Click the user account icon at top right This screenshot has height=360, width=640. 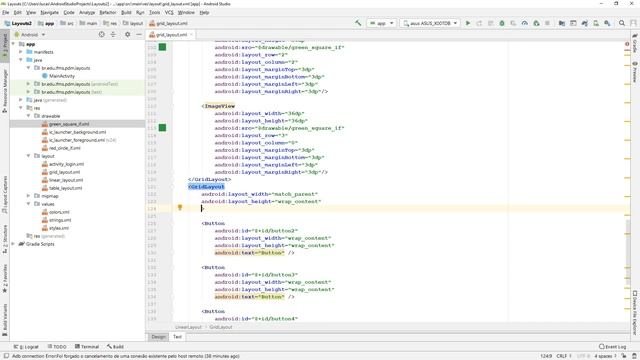[x=633, y=23]
